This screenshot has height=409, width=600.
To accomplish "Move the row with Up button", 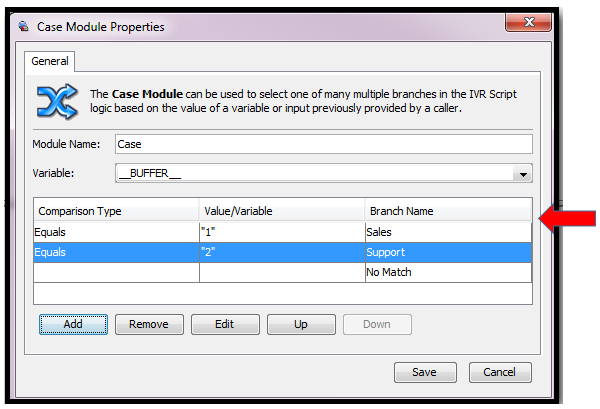I will (x=300, y=324).
